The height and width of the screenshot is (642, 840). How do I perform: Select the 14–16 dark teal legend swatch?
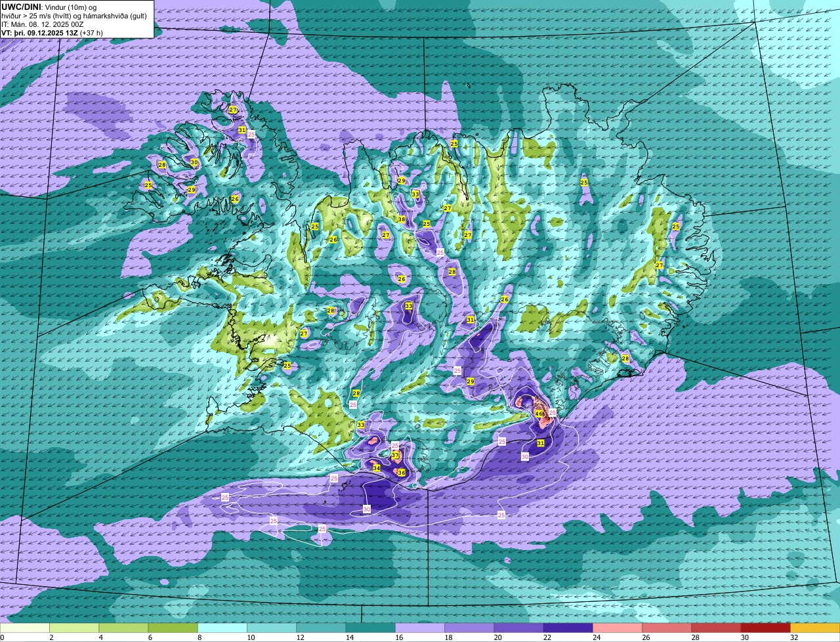[371, 628]
